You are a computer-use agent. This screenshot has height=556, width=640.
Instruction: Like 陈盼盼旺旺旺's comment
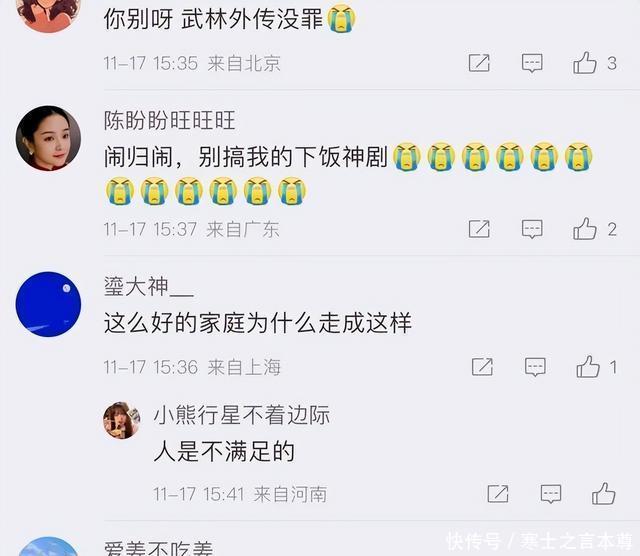tap(585, 228)
